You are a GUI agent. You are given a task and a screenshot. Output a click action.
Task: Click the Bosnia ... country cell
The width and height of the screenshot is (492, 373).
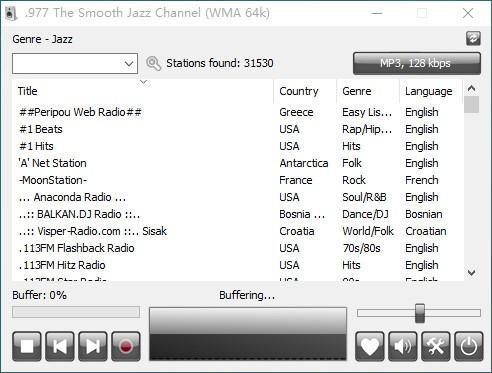302,214
